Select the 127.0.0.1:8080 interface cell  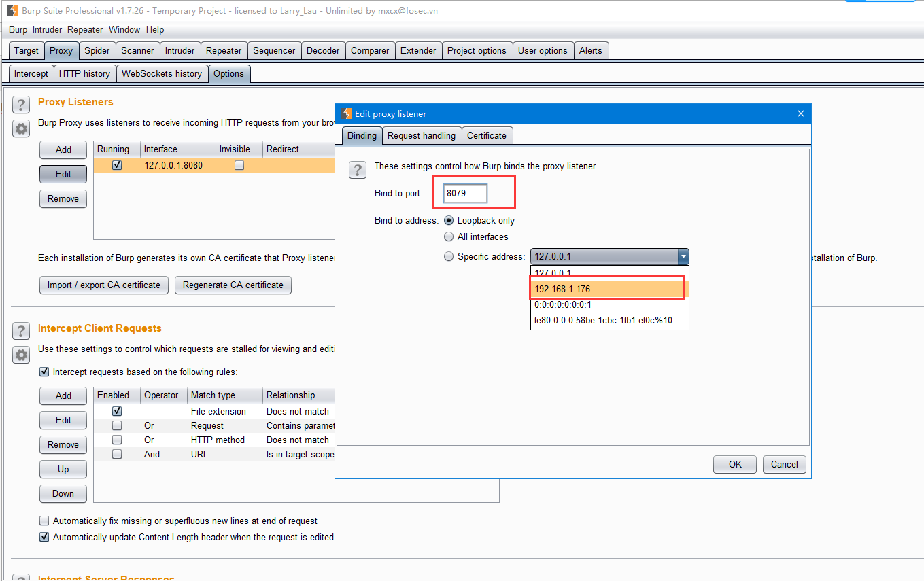point(177,165)
